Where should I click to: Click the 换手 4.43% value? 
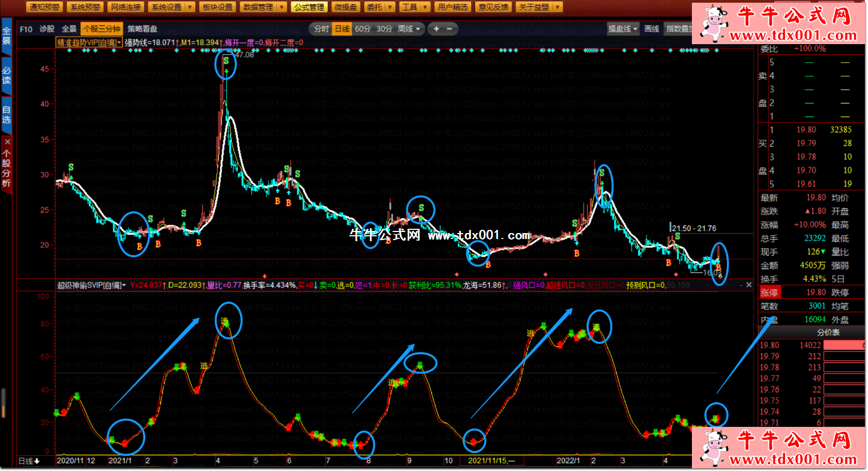pyautogui.click(x=814, y=279)
